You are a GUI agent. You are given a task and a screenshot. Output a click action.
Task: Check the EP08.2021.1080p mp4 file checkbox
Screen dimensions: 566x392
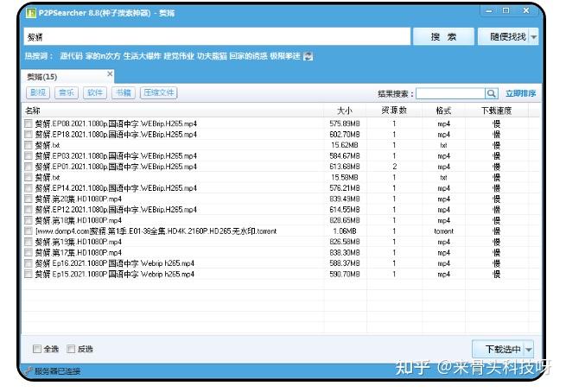click(29, 123)
